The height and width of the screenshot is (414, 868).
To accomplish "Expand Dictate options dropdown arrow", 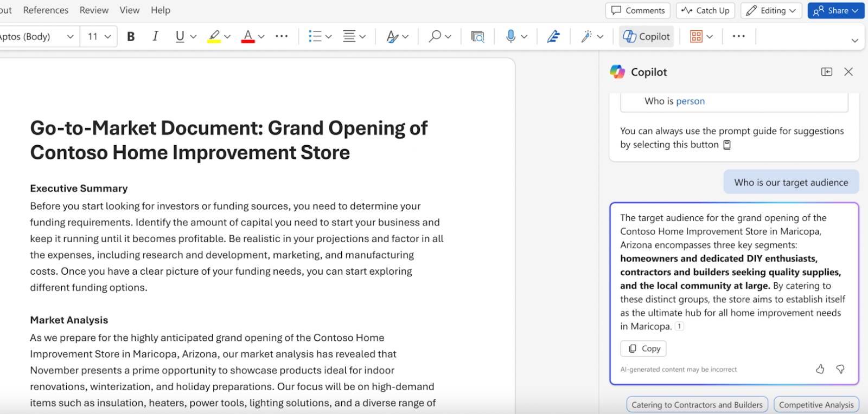I will pos(524,37).
